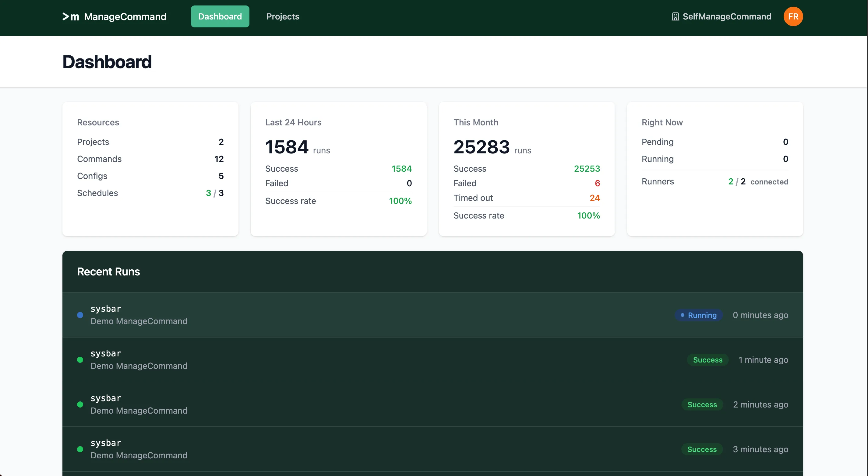Switch to the Dashboard tab
The width and height of the screenshot is (868, 476).
click(x=220, y=16)
